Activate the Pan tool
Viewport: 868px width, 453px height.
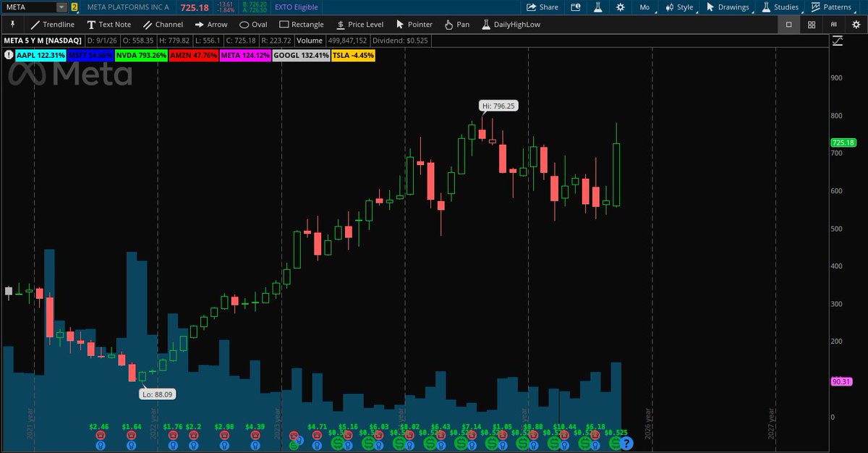(x=456, y=25)
